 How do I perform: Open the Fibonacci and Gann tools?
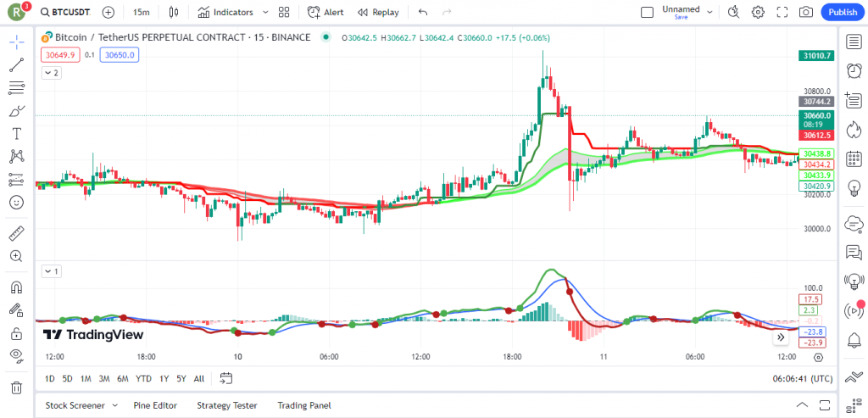click(17, 87)
